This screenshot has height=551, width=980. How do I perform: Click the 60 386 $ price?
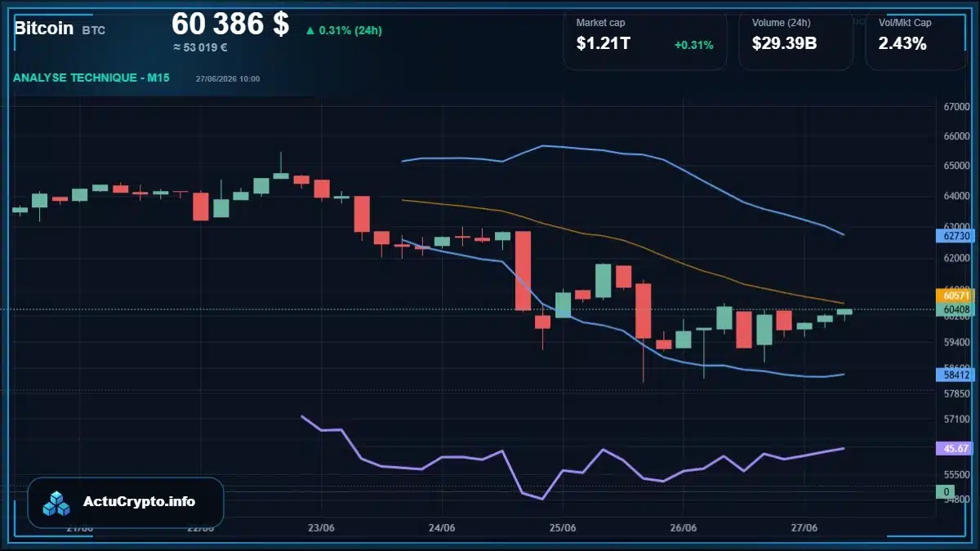[230, 24]
